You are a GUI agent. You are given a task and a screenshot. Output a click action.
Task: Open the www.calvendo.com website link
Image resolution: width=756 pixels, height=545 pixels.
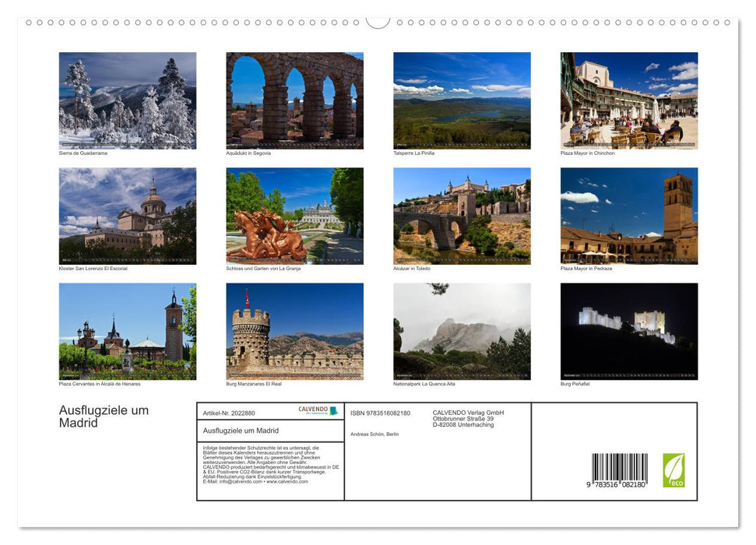coord(287,483)
